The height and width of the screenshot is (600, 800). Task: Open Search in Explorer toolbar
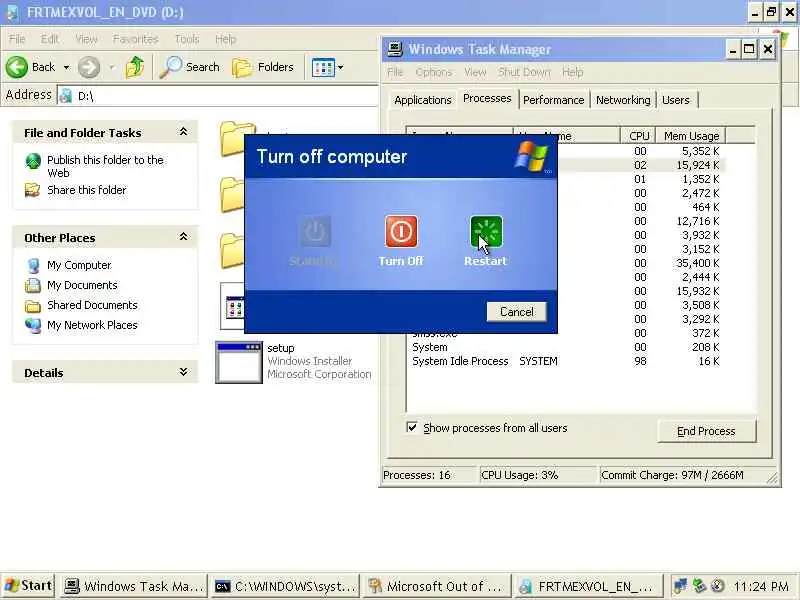coord(189,67)
